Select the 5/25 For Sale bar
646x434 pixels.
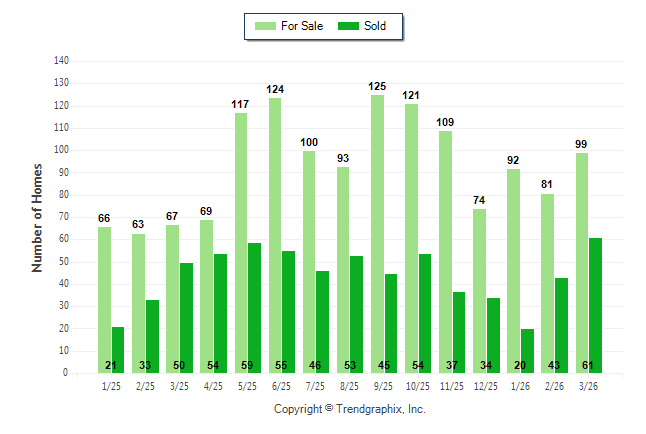(241, 243)
